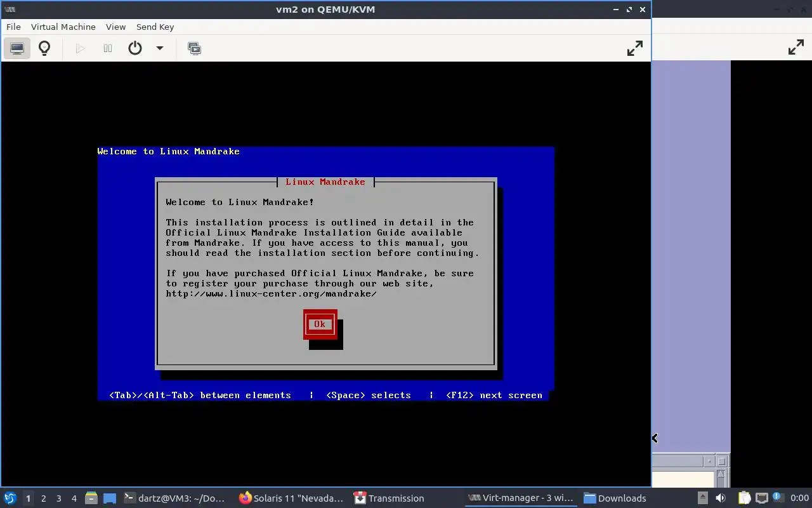The width and height of the screenshot is (812, 508).
Task: Click the Welcome to Linux Mandrake header
Action: (169, 151)
